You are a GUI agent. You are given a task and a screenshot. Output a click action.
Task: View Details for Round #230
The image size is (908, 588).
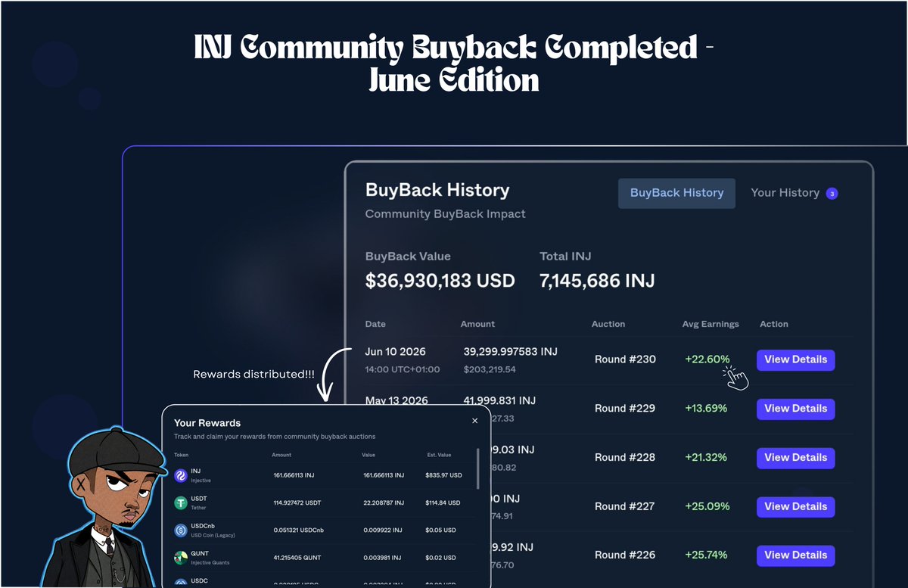(x=795, y=359)
